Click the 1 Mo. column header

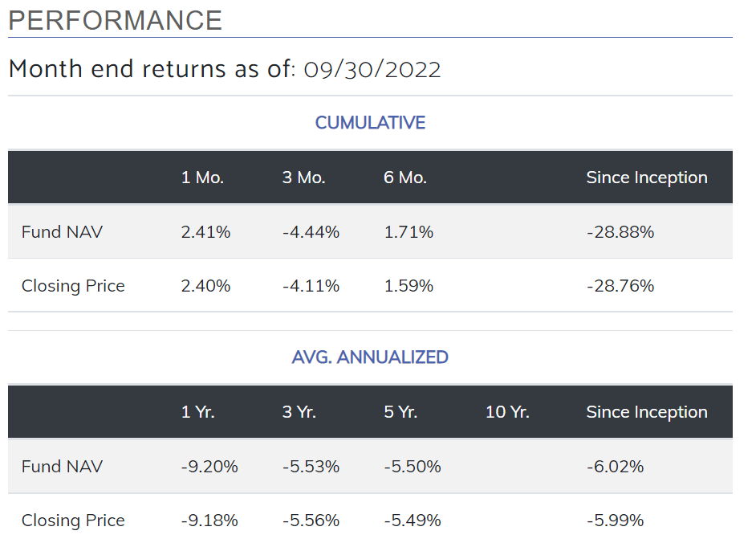click(x=203, y=178)
